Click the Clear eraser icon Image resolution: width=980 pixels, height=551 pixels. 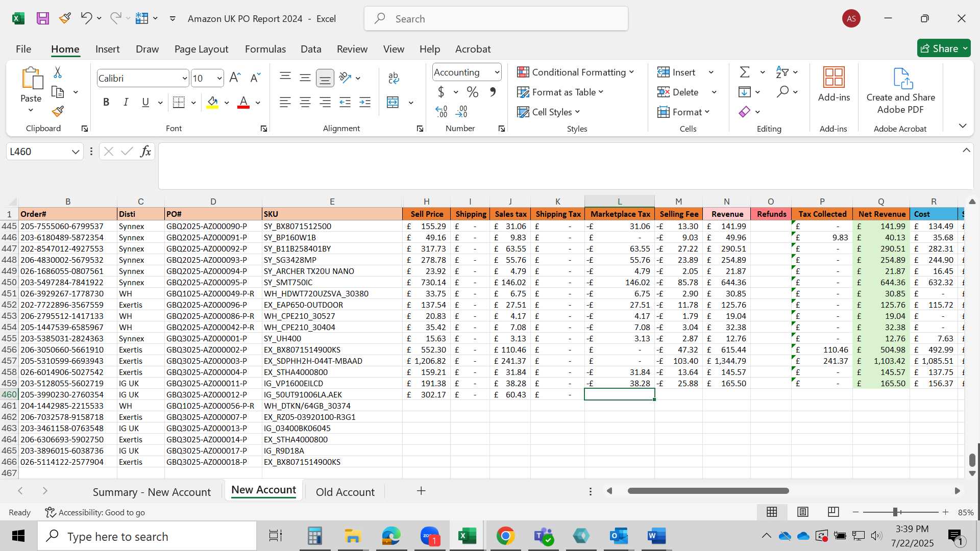[x=745, y=112]
